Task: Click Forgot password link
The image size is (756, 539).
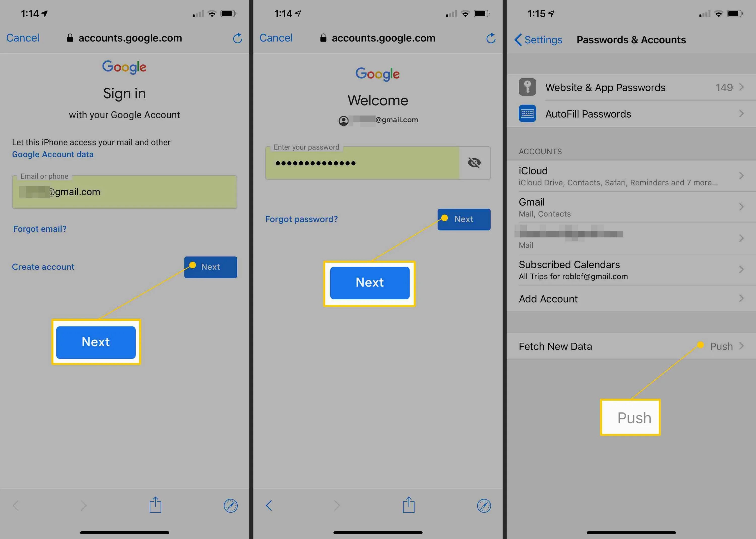Action: click(301, 219)
